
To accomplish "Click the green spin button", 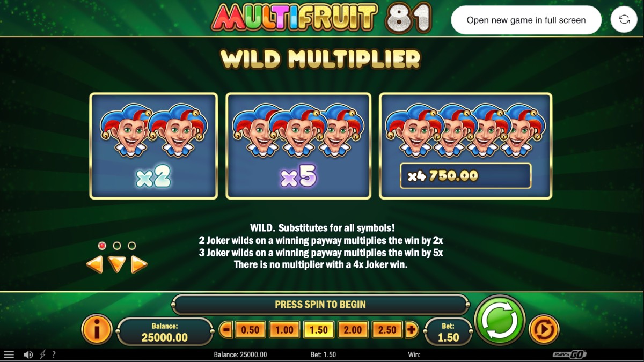I will [500, 320].
